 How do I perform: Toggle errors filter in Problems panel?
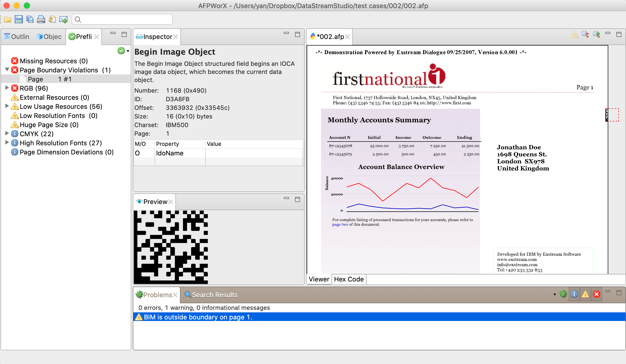597,294
